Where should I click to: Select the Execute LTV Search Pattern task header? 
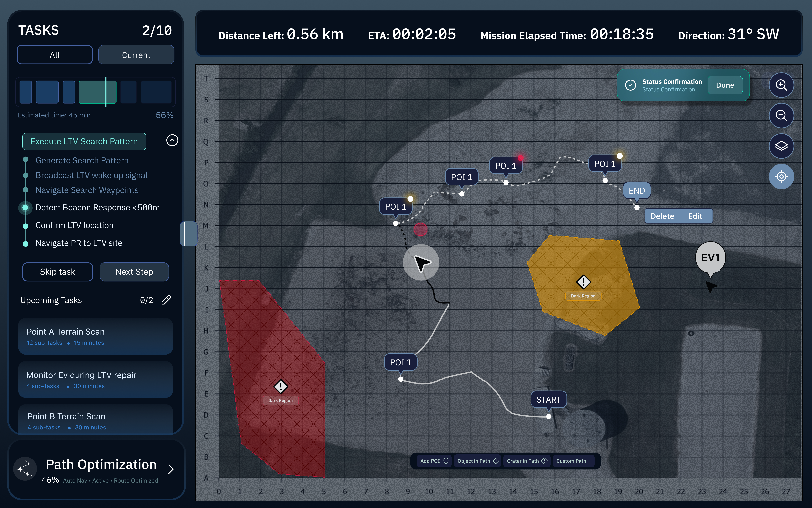(84, 141)
